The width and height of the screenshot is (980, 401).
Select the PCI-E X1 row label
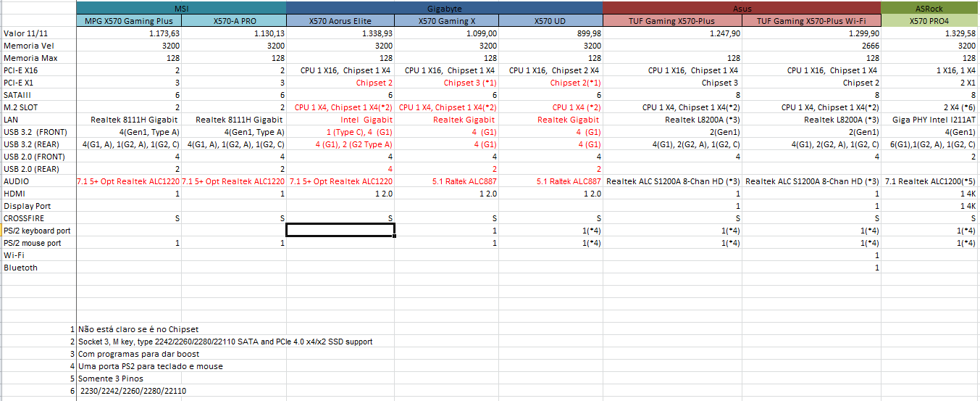(38, 83)
